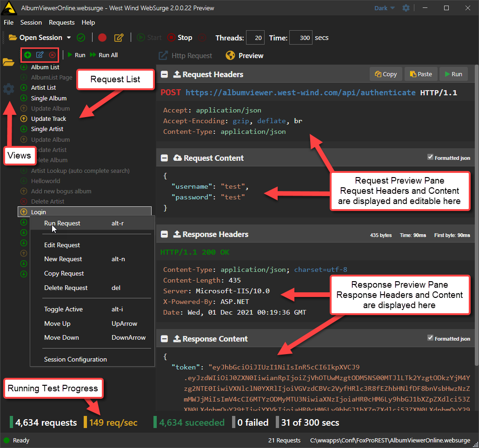Open Session Configuration from the context menu
This screenshot has height=448, width=479.
pos(92,359)
